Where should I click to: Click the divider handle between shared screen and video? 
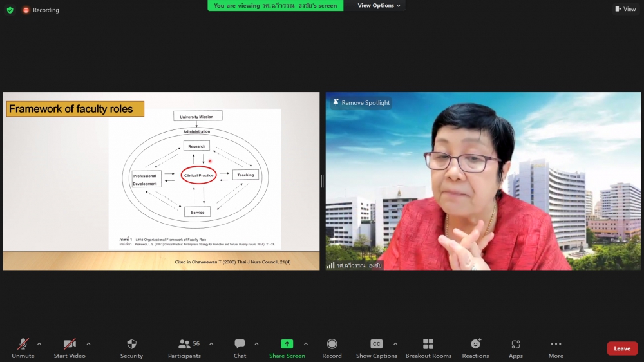323,181
